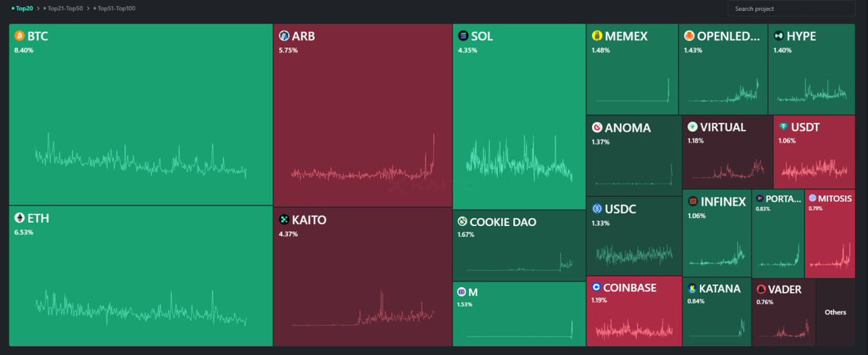Click the PORTAL token icon

[x=760, y=199]
